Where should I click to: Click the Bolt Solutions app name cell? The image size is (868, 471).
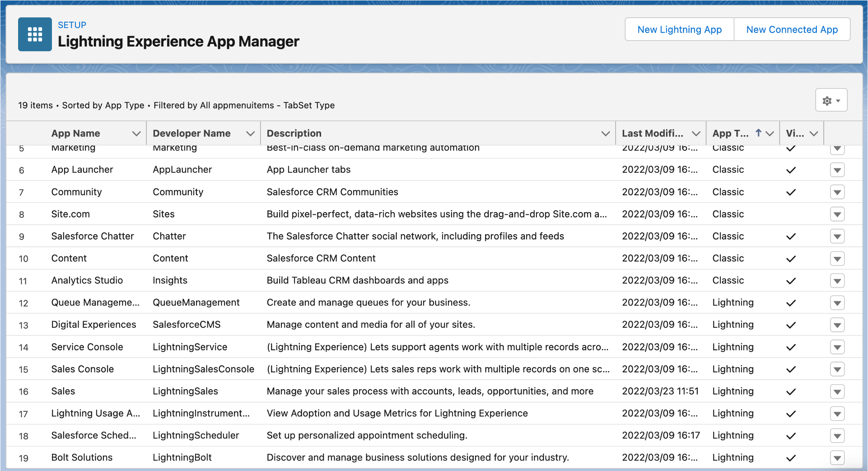point(82,457)
